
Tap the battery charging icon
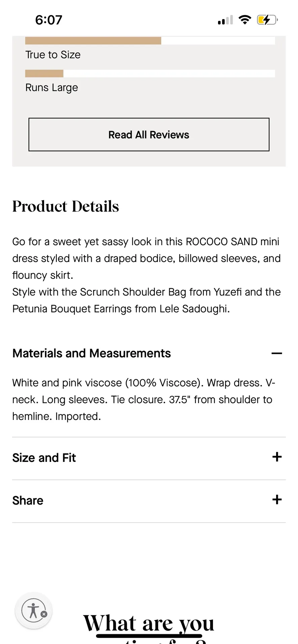(267, 20)
